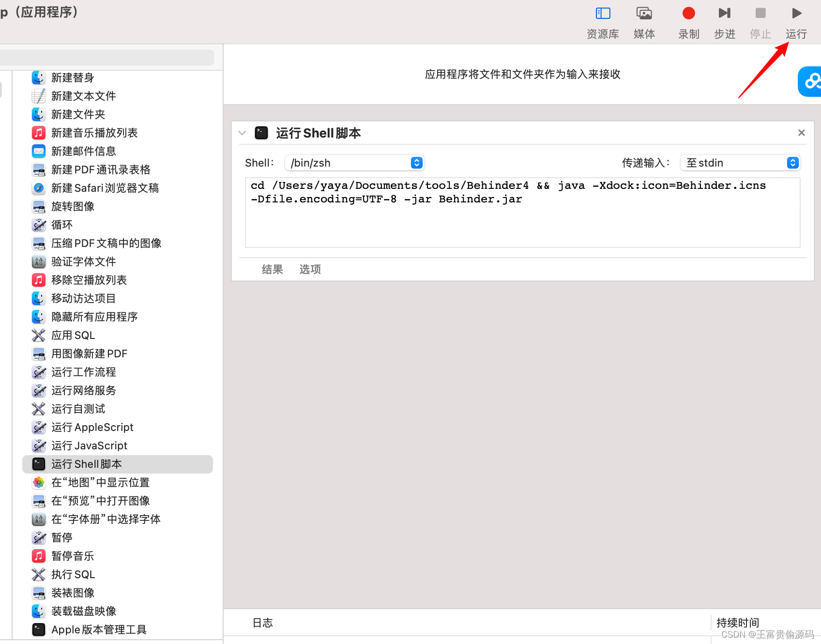Click the blue cloud app icon at right edge
The image size is (821, 644).
tap(810, 81)
